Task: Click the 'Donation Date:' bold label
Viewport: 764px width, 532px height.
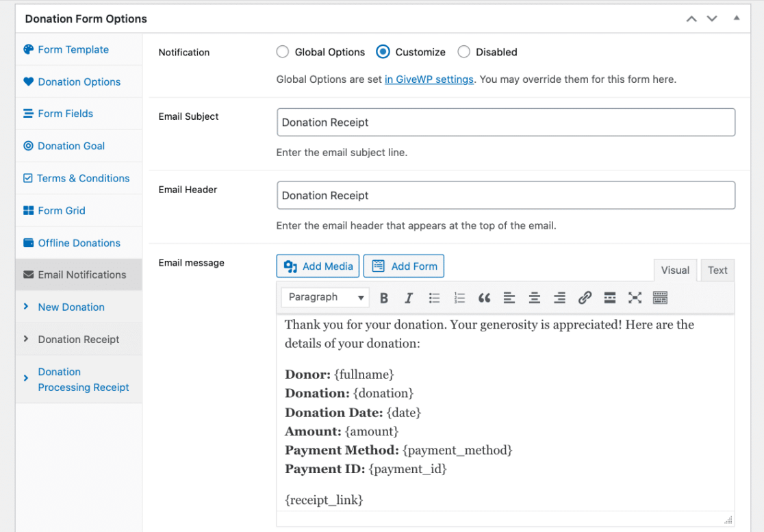Action: (x=334, y=413)
